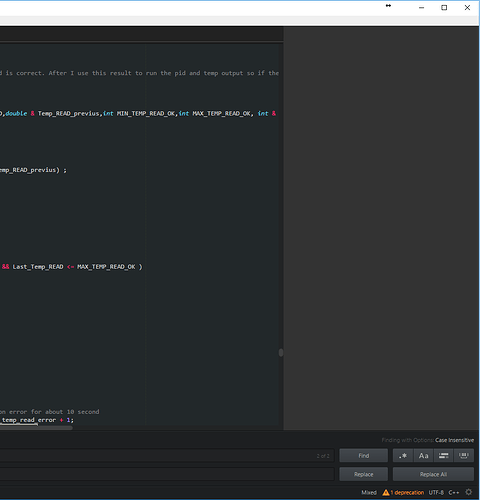
Task: Open the Mixed line-ending selector
Action: pos(369,492)
